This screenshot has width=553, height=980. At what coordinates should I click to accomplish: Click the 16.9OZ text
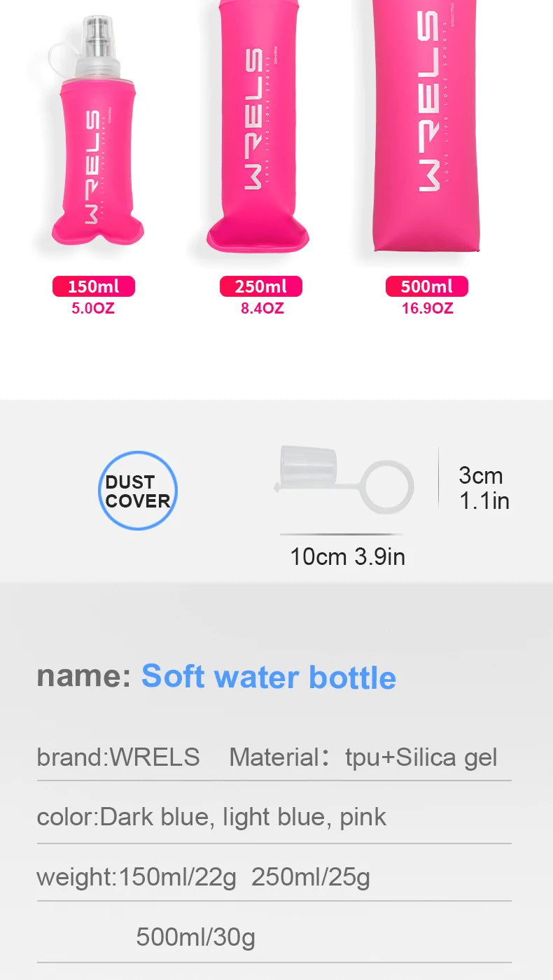[x=427, y=308]
